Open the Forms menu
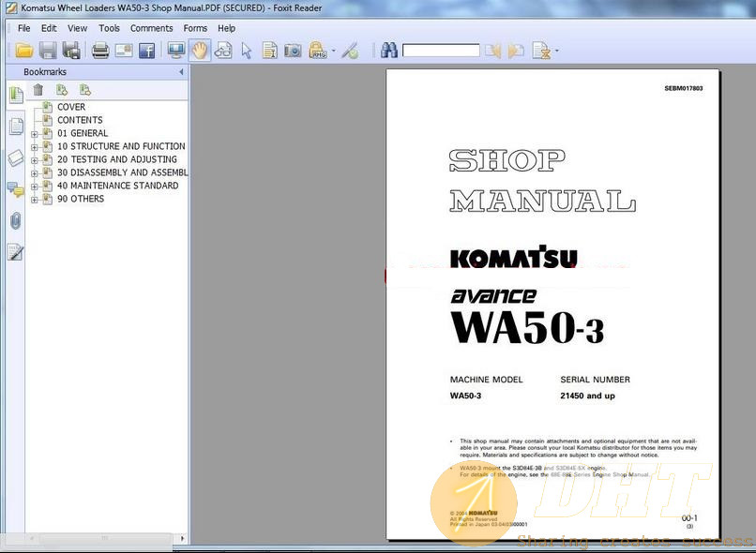Viewport: 756px width, 553px height. (x=195, y=28)
